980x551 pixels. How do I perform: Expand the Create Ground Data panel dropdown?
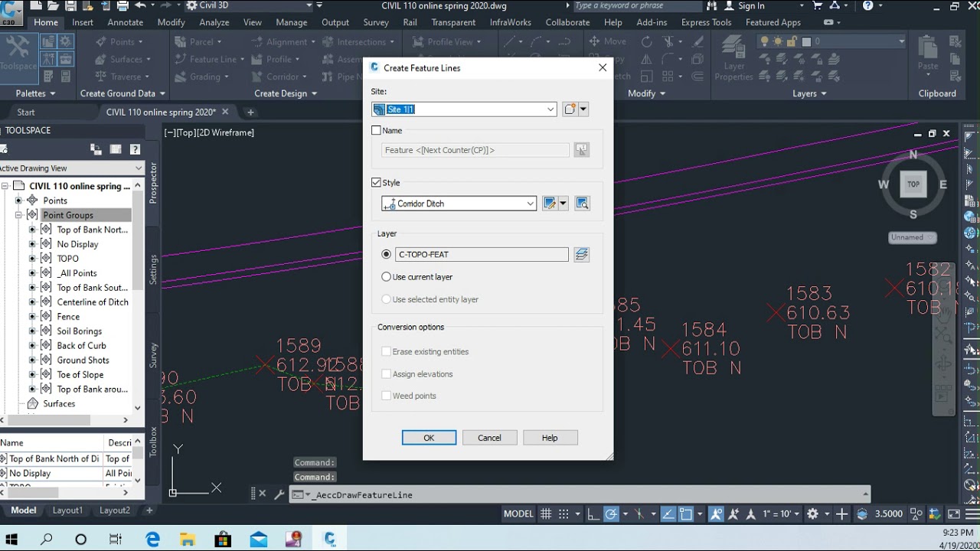point(122,93)
